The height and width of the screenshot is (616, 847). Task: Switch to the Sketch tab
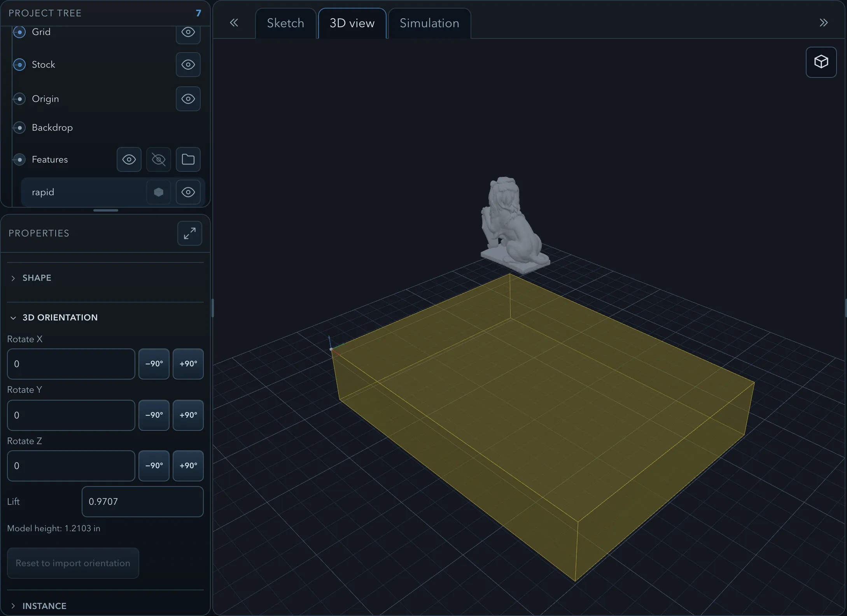(x=285, y=23)
